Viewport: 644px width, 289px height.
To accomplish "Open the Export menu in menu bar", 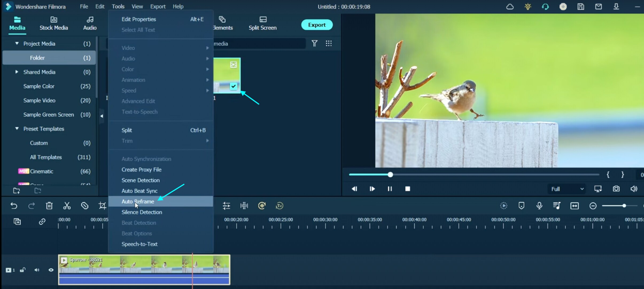I will click(x=158, y=6).
